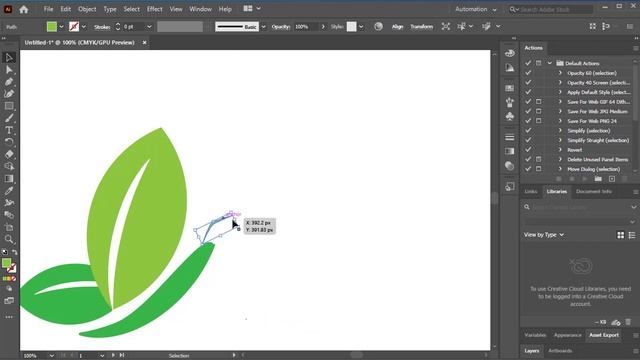Open the Transparency panel icon in dock

pyautogui.click(x=509, y=166)
